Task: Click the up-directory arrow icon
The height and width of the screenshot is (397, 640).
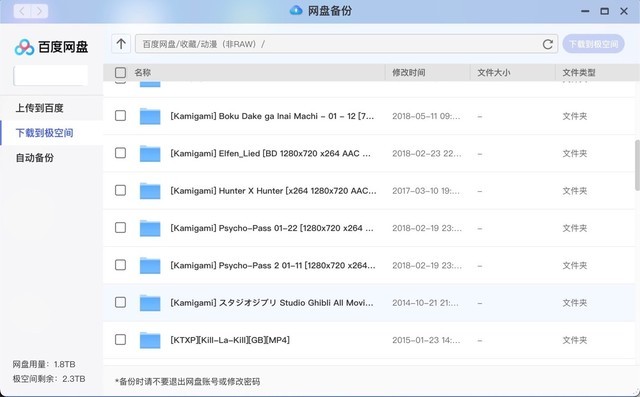Action: click(x=121, y=44)
